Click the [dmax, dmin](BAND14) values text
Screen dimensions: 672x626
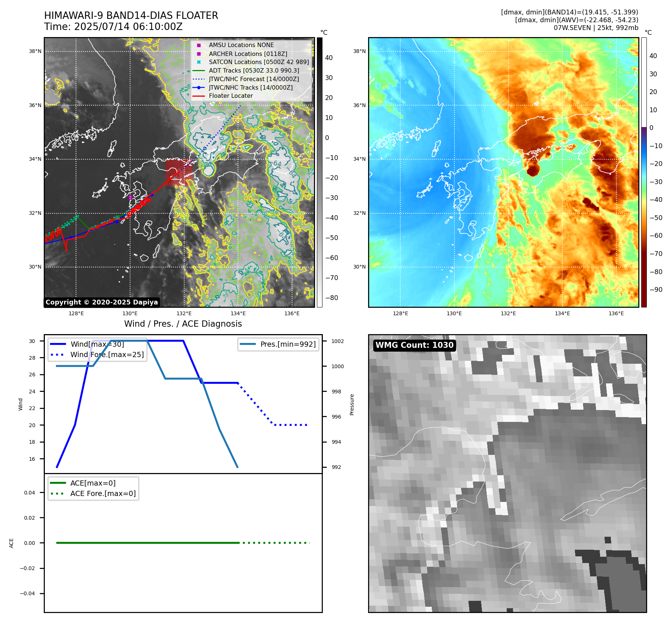[569, 12]
